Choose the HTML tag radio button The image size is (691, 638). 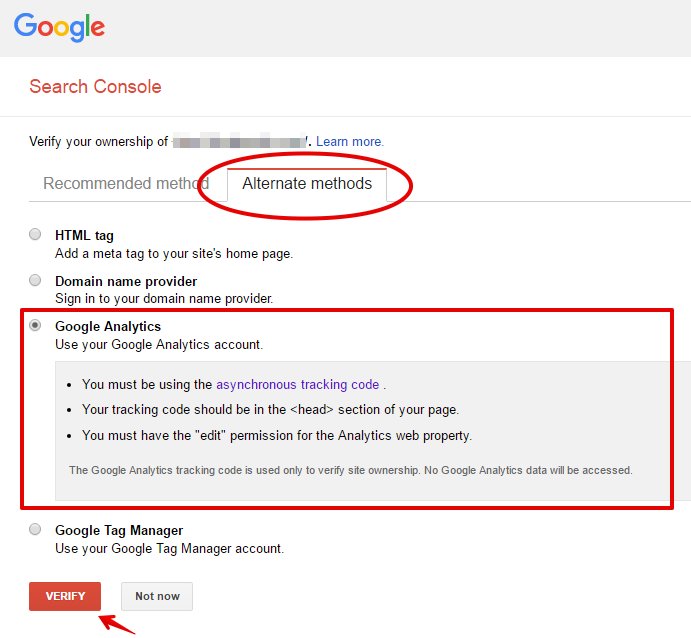(35, 234)
